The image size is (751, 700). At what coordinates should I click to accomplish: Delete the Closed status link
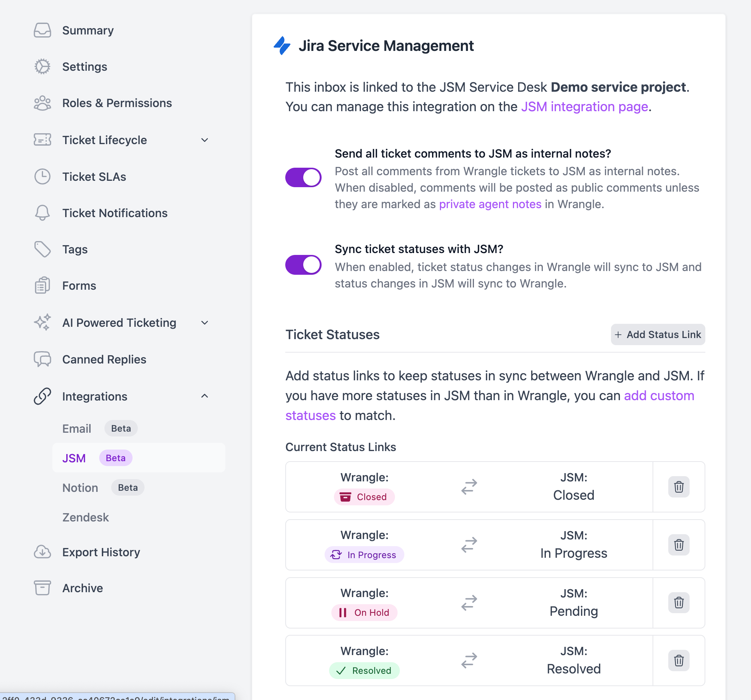click(678, 487)
